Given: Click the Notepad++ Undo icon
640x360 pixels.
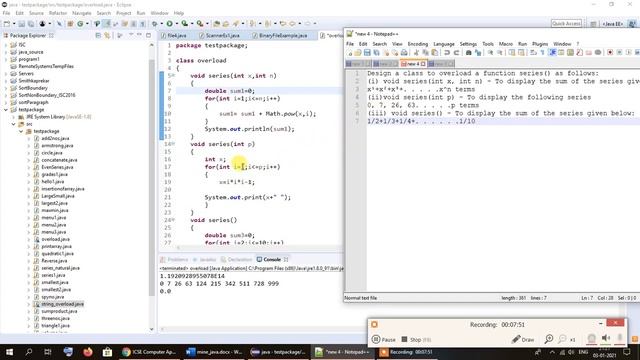Looking at the screenshot, I should [x=447, y=53].
